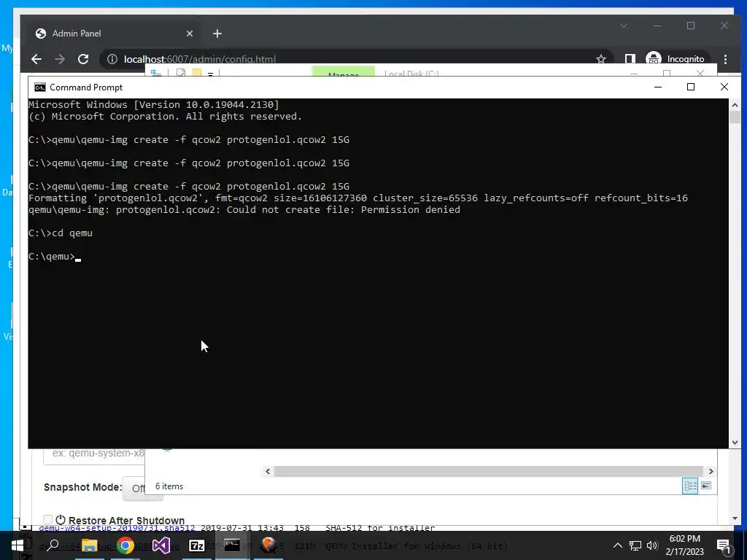747x560 pixels.
Task: Maximize the Command Prompt window
Action: 691,87
